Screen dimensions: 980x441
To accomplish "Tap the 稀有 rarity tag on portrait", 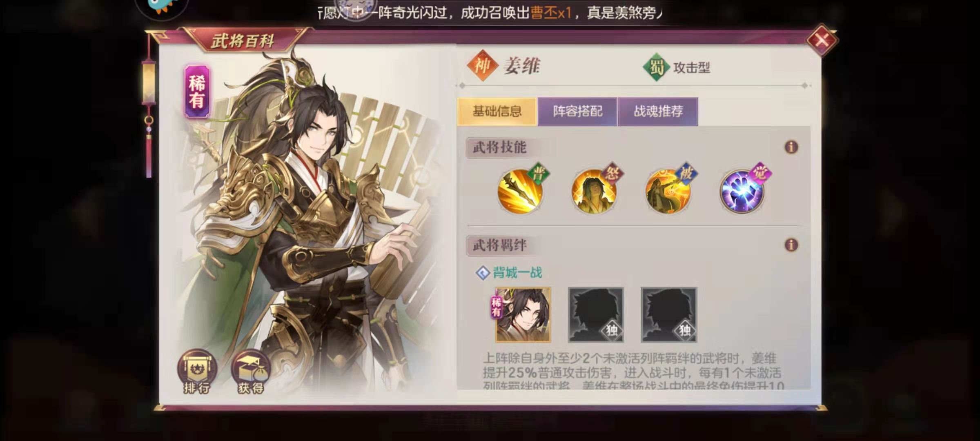I will 197,91.
